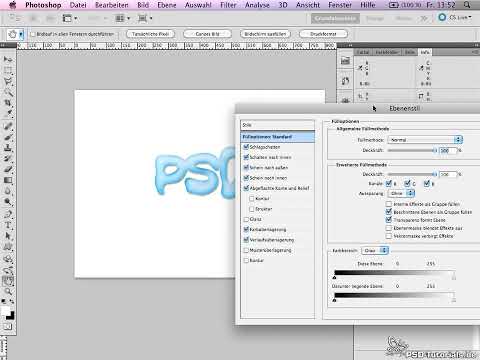Select Fülloptionen: Standard in styles list
Image resolution: width=480 pixels, height=360 pixels.
pyautogui.click(x=277, y=137)
